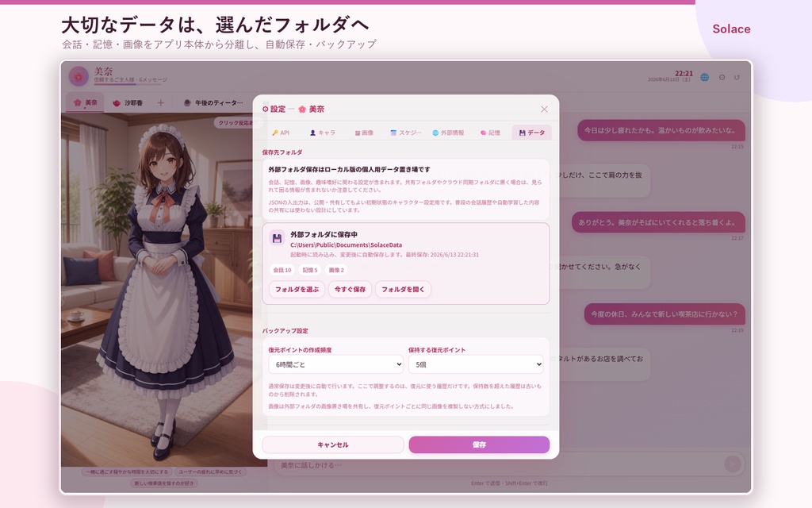Open the 保持する復元ポイント dropdown
Viewport: 812px width, 508px height.
(x=476, y=364)
